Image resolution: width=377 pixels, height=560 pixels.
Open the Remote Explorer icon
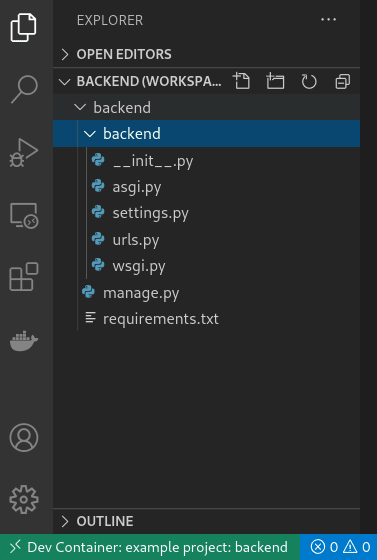pyautogui.click(x=24, y=215)
